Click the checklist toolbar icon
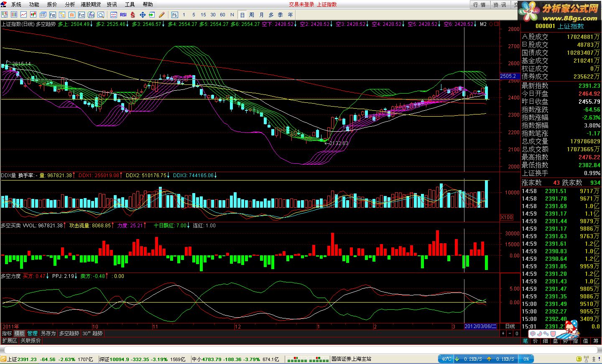Viewport: 602px width, 364px height. 4,15
